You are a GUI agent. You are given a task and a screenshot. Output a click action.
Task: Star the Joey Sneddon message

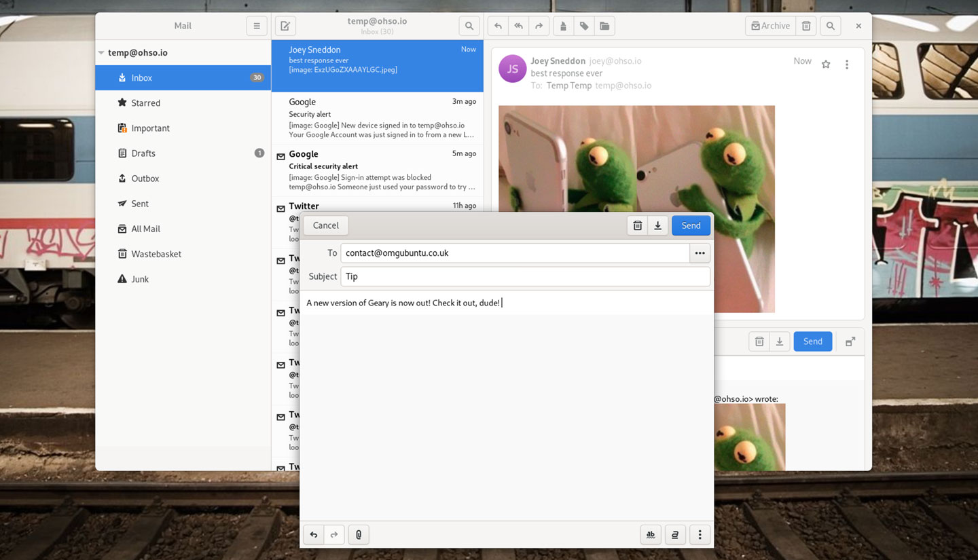826,64
